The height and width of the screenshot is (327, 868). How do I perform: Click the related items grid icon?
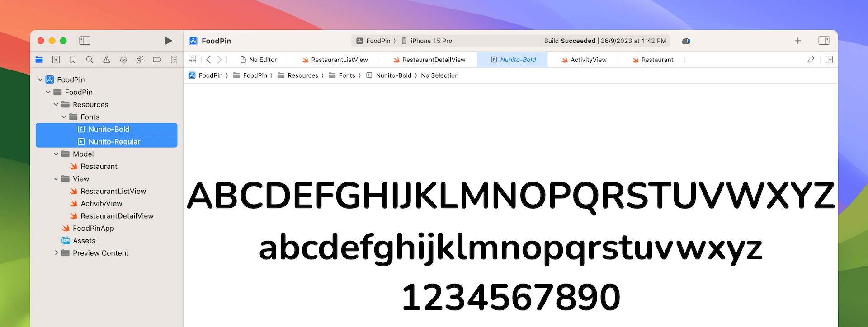192,60
